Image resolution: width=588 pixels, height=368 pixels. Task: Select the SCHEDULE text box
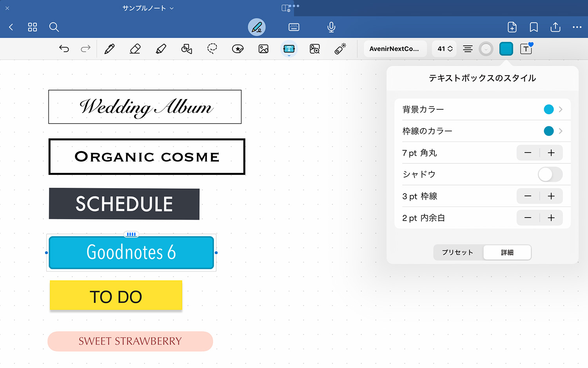tap(124, 204)
